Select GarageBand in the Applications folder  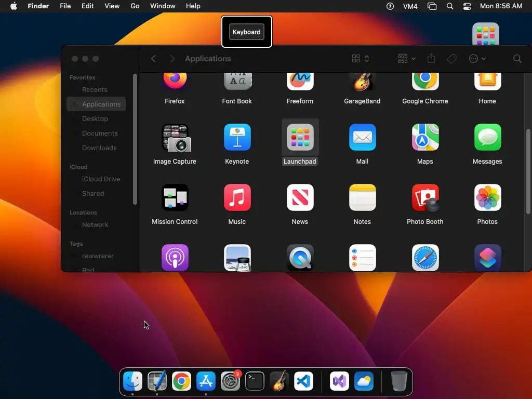(x=362, y=82)
